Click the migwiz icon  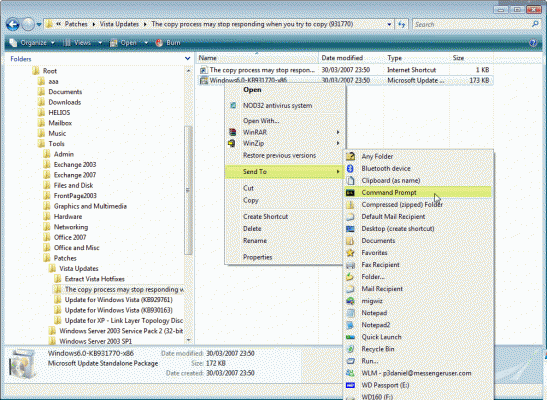pos(350,301)
